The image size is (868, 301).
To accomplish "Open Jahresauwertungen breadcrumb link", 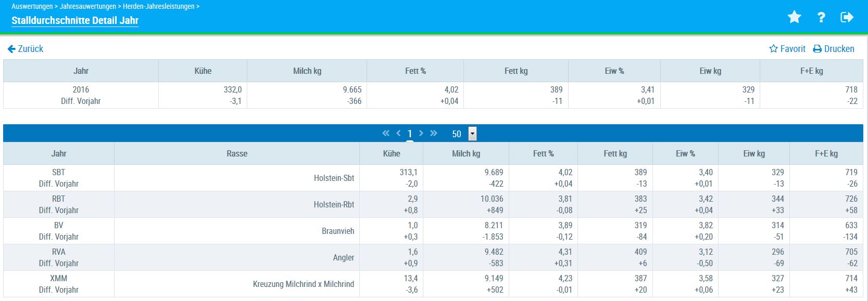I will [88, 6].
